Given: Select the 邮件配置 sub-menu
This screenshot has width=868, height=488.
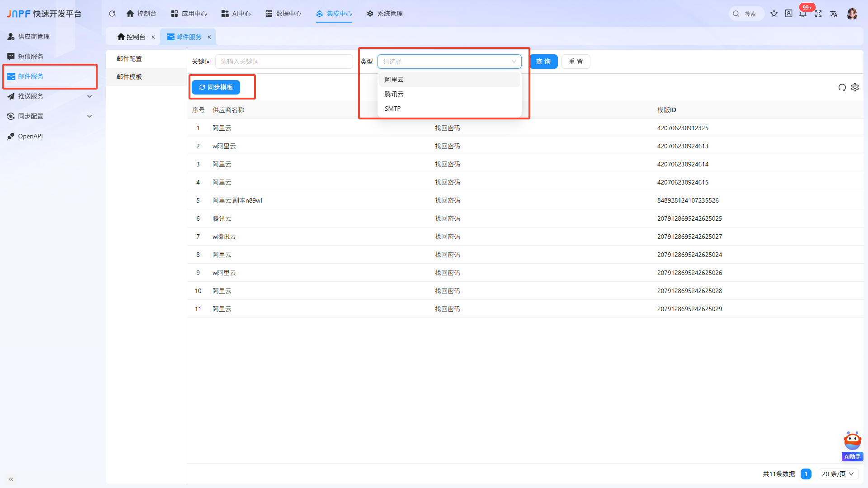Looking at the screenshot, I should 146,59.
